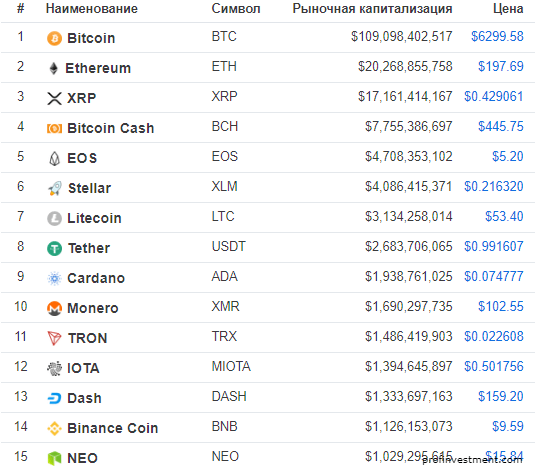Sort by Наименование column header
Viewport: 535px width, 469px height.
[x=92, y=9]
